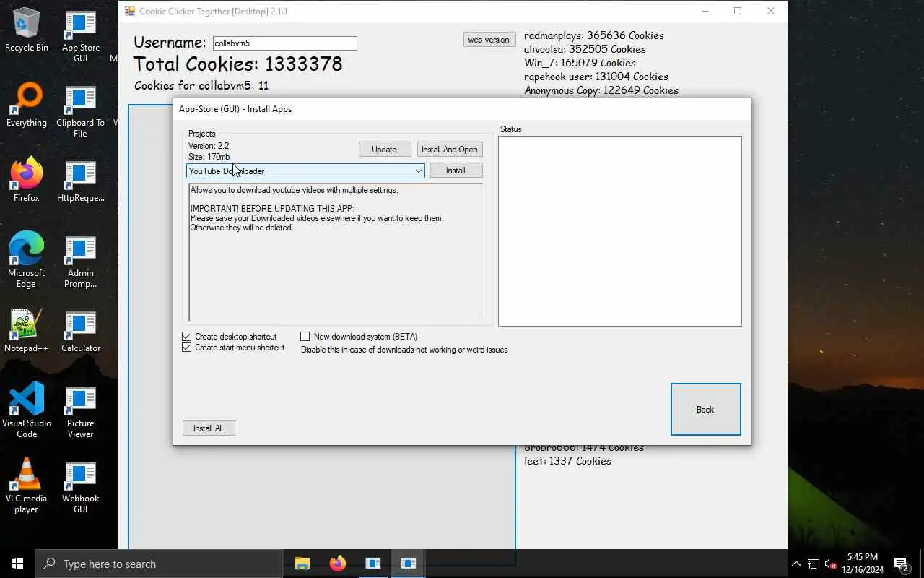Open network status tray icon
This screenshot has width=924, height=578.
(814, 564)
